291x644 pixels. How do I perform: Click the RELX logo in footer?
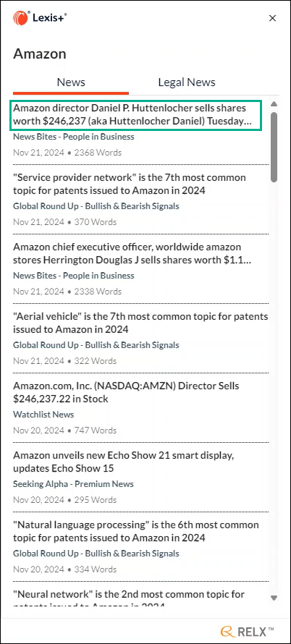tap(247, 631)
